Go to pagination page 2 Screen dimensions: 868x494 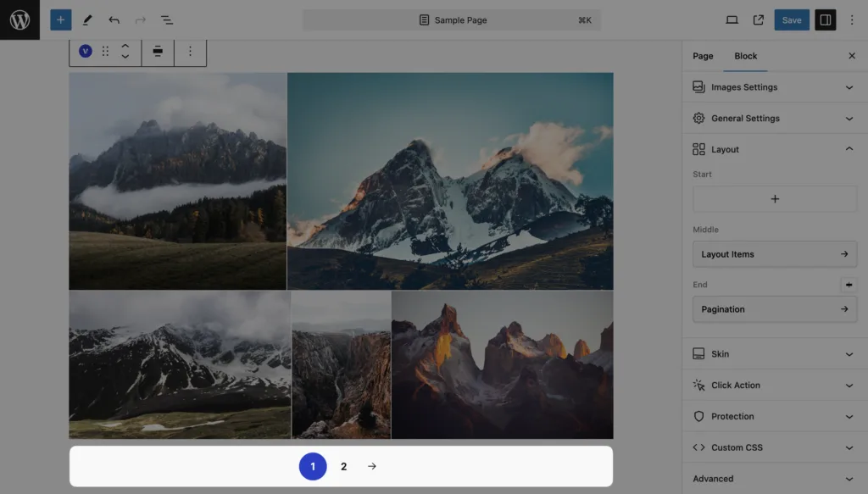344,466
